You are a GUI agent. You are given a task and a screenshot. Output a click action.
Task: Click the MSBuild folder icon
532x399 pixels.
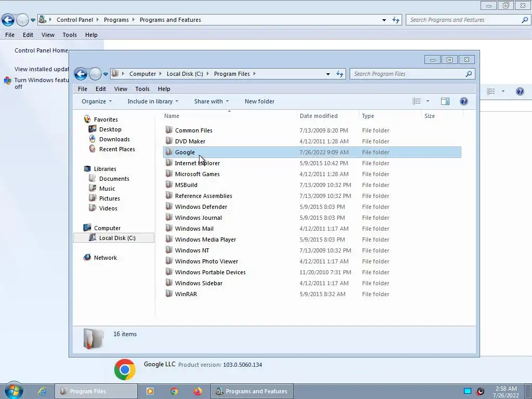point(169,184)
